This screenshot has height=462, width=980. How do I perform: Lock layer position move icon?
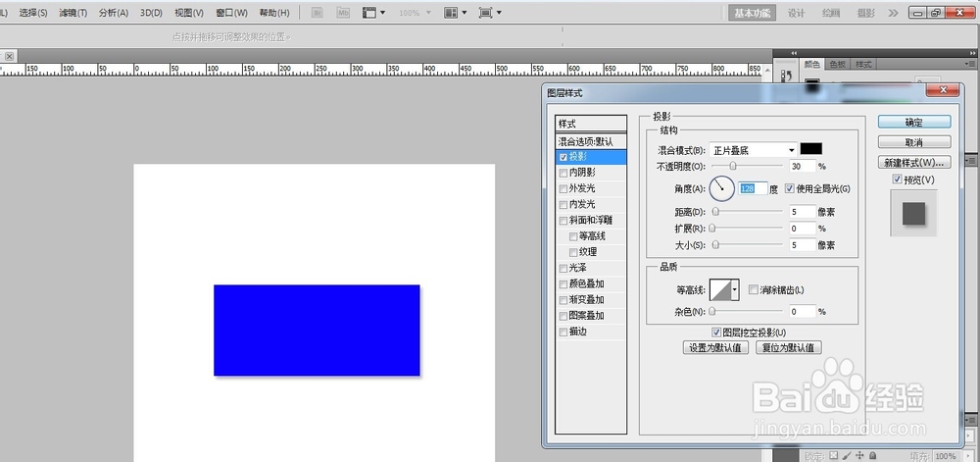pyautogui.click(x=859, y=456)
